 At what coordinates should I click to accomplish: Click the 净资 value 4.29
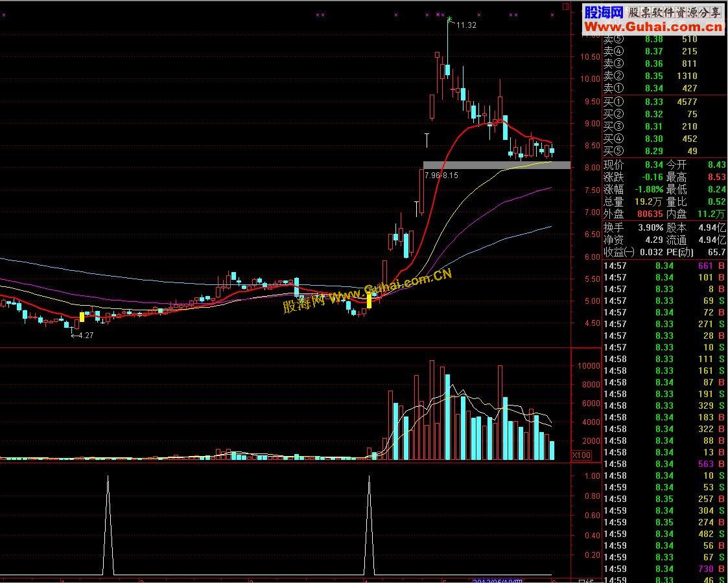pos(653,240)
